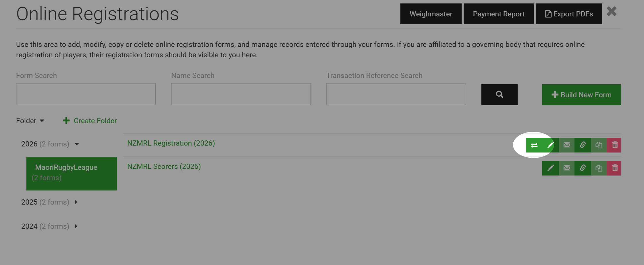Delete the NZMRL Scorers (2026) form
The width and height of the screenshot is (644, 265).
click(614, 168)
